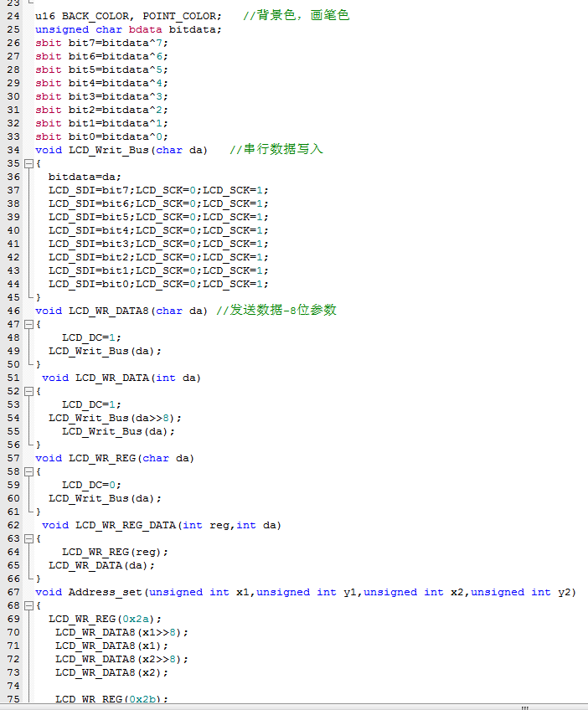588x710 pixels.
Task: Click 'LCD_DC=1;' on line 48
Action: point(91,337)
